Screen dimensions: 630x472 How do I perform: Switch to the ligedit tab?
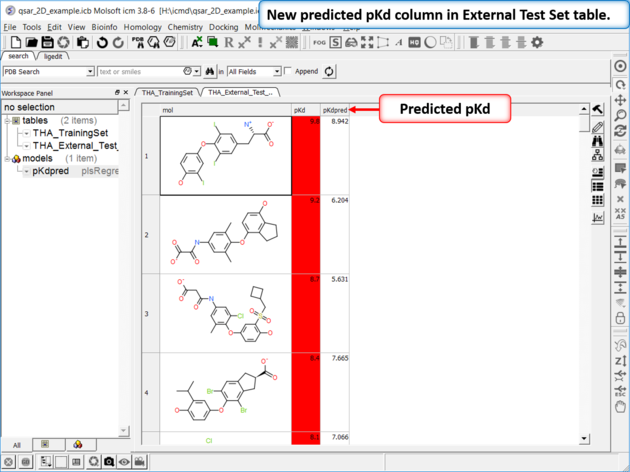point(53,57)
